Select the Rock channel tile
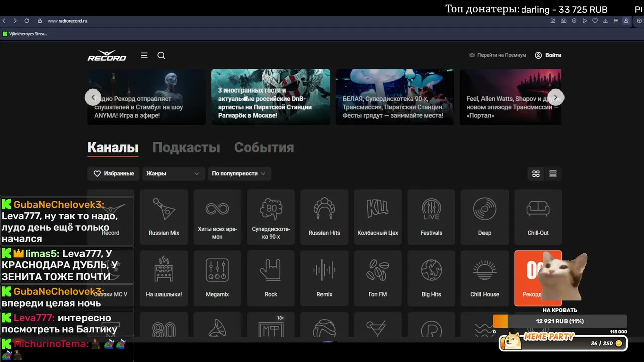 [x=271, y=279]
